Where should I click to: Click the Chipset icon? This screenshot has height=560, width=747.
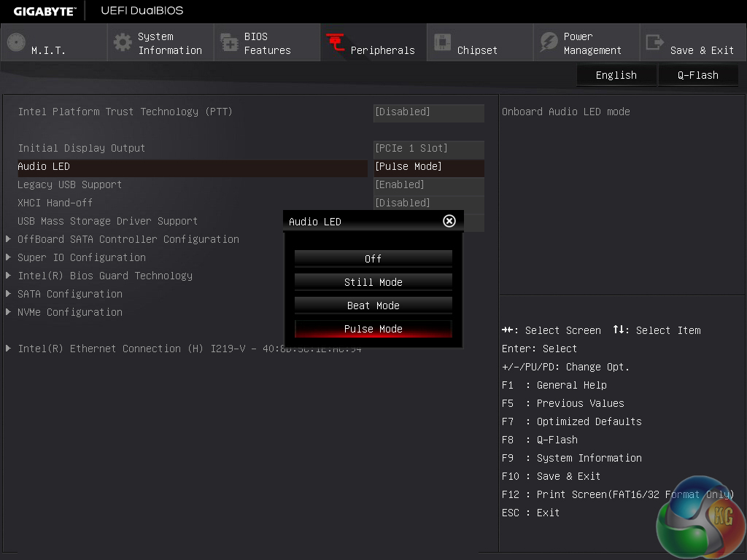tap(442, 42)
